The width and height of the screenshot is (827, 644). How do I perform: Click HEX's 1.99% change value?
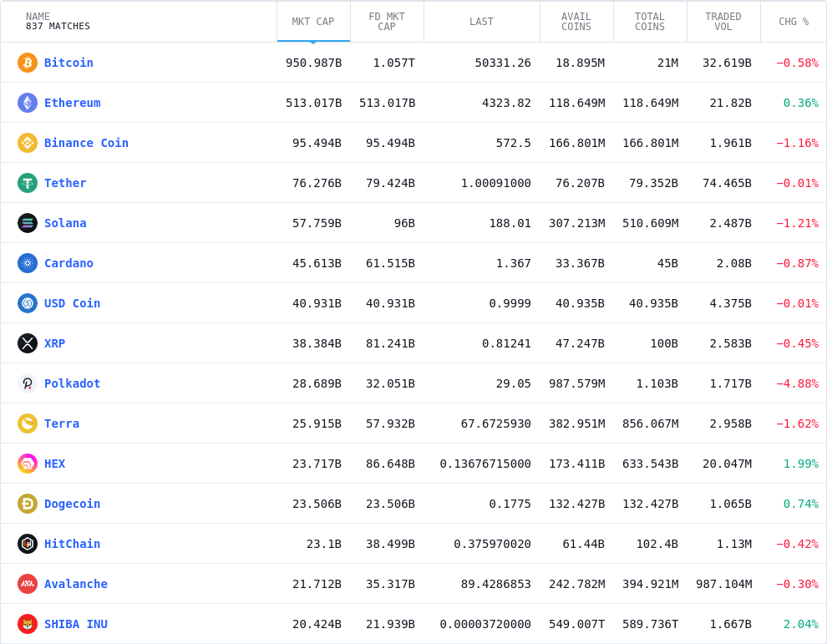point(800,464)
